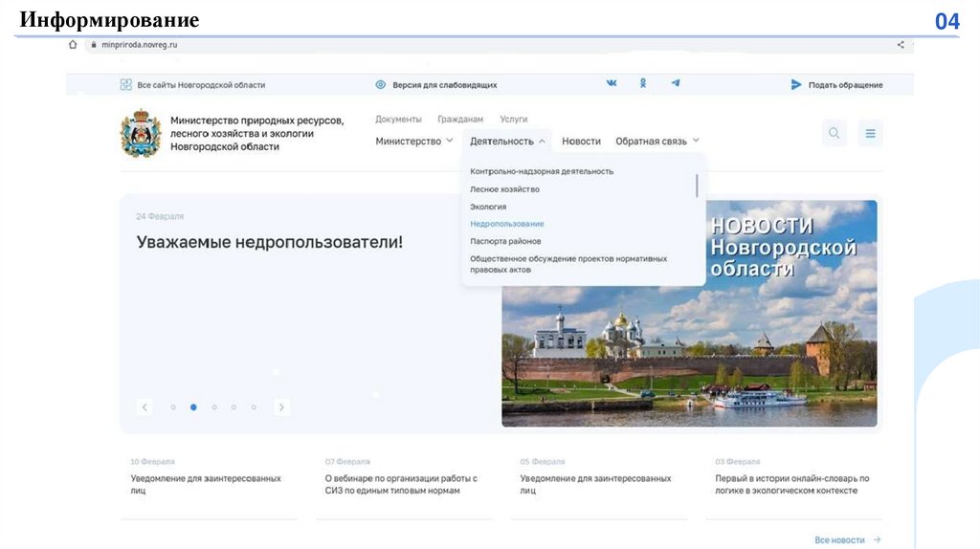Click the eye icon for visually impaired version

click(x=380, y=84)
